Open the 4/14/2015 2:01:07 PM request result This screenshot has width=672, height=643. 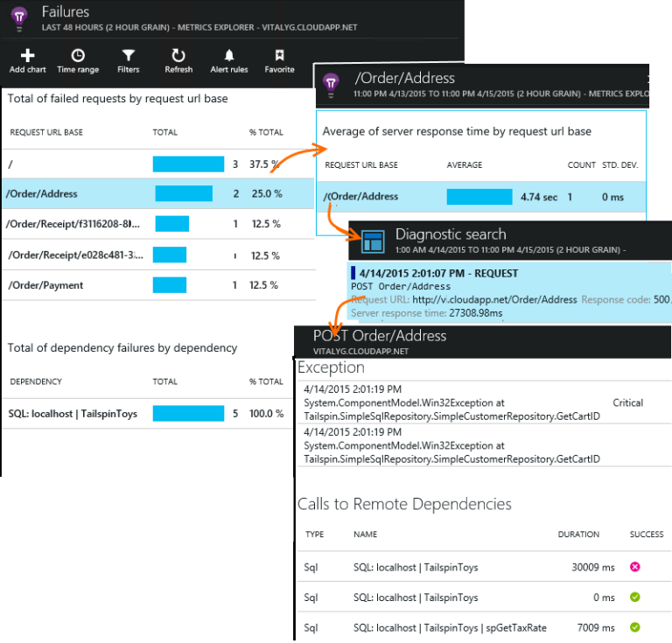(x=509, y=292)
